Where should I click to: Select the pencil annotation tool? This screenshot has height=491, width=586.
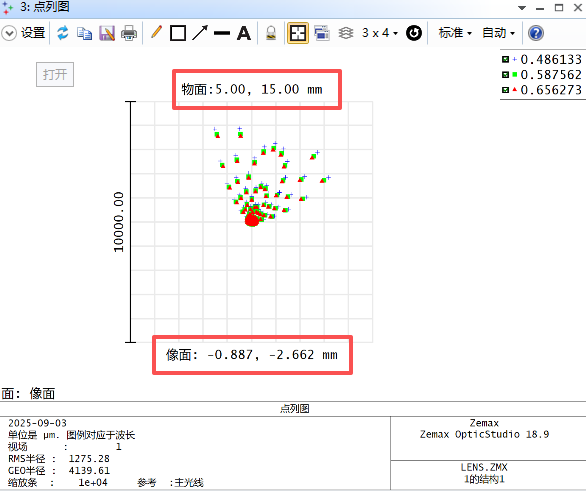pyautogui.click(x=156, y=33)
